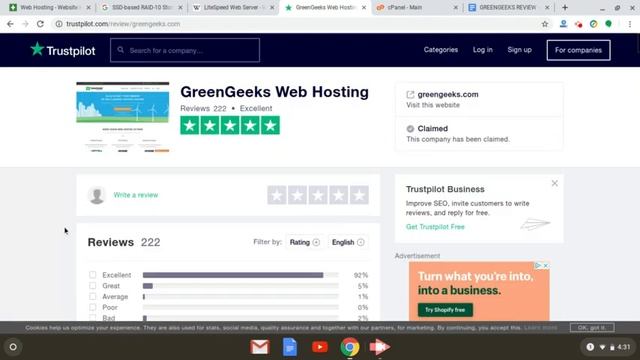Click the AdChoices triangle icon

tap(538, 266)
